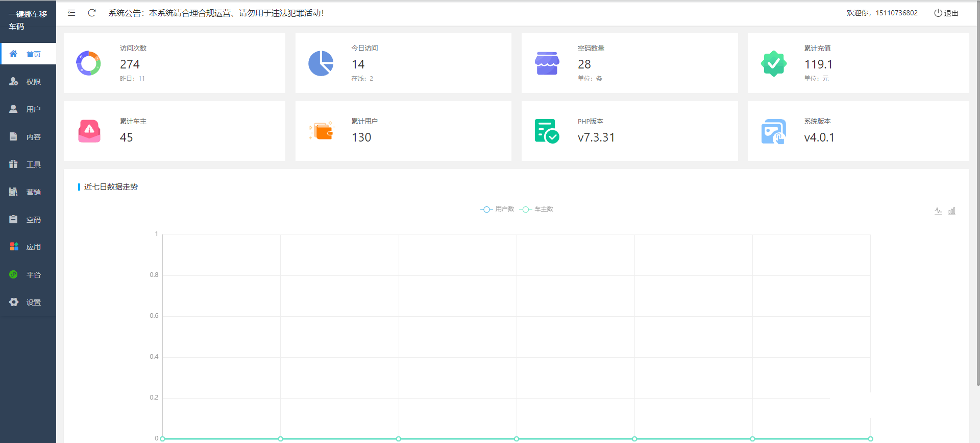Click the 一键挪车移车码 site title

click(28, 20)
